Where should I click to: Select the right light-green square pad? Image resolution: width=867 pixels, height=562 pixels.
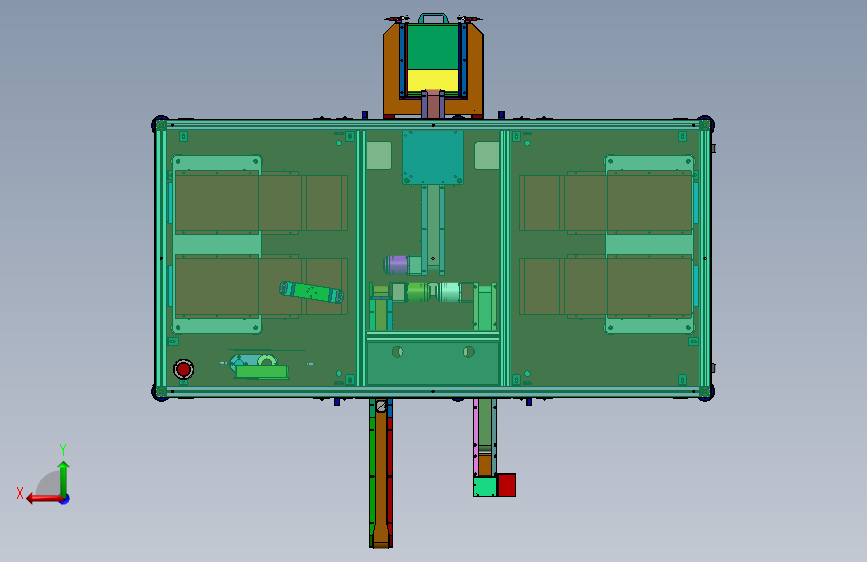click(487, 155)
